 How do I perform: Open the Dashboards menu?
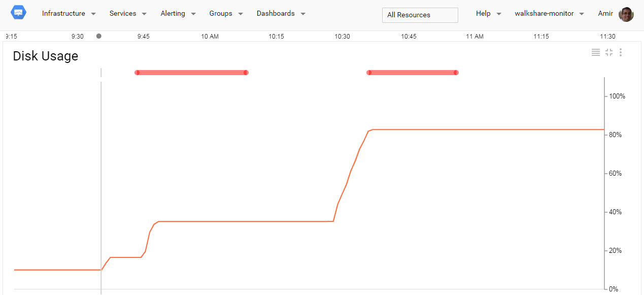click(x=276, y=14)
